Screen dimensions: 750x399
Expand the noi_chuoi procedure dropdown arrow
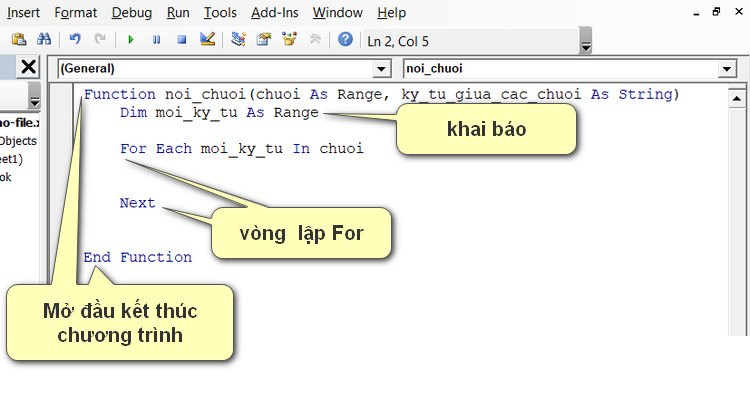(x=727, y=69)
